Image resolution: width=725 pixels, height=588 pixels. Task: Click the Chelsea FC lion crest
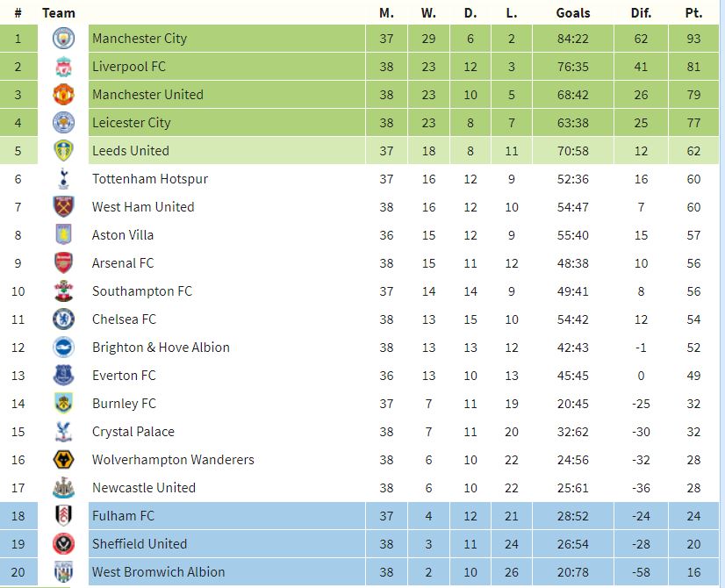pyautogui.click(x=63, y=319)
